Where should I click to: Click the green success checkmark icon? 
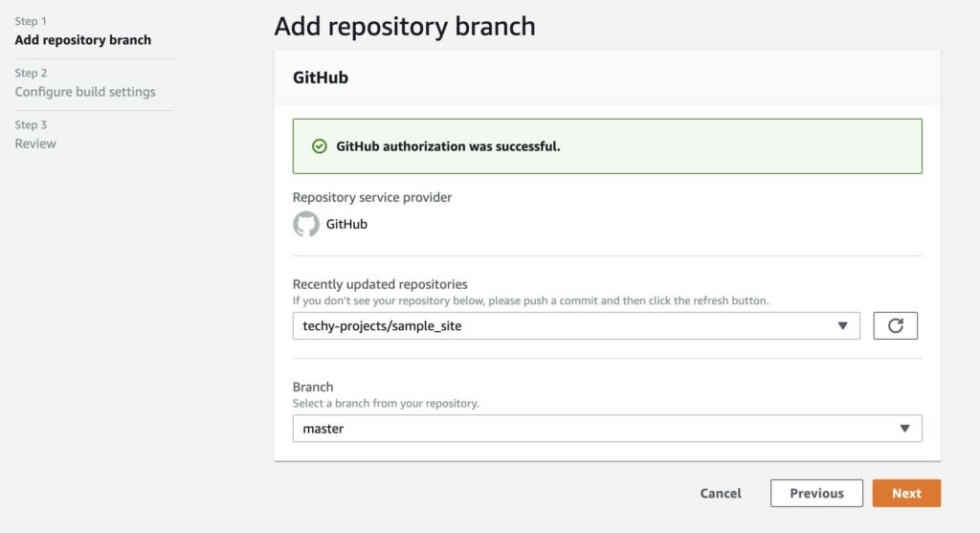[x=320, y=146]
